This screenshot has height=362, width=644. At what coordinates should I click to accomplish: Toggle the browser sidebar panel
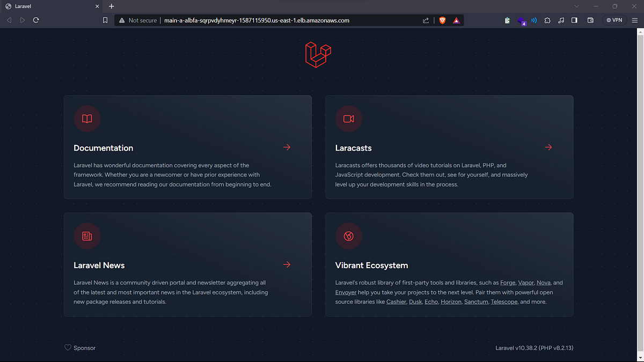click(x=574, y=20)
